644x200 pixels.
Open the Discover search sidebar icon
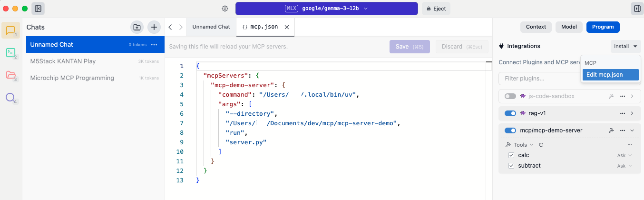point(10,98)
